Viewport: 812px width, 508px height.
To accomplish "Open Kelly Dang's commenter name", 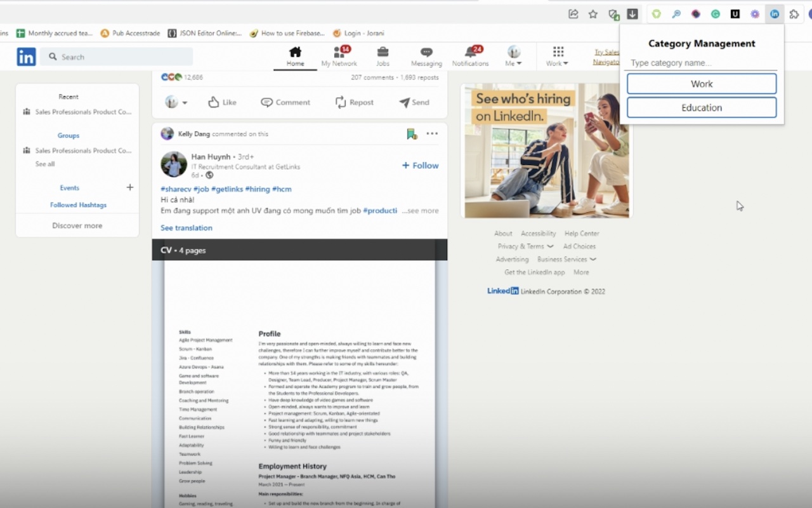I will click(194, 134).
